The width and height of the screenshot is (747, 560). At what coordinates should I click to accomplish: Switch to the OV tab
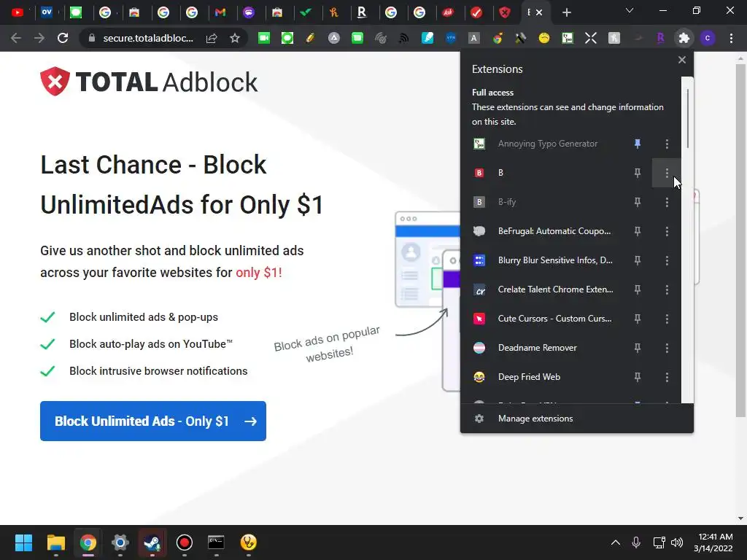[x=47, y=12]
